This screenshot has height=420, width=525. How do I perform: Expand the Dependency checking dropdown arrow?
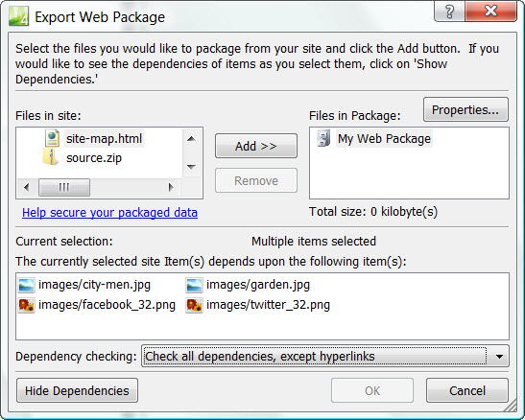(499, 357)
